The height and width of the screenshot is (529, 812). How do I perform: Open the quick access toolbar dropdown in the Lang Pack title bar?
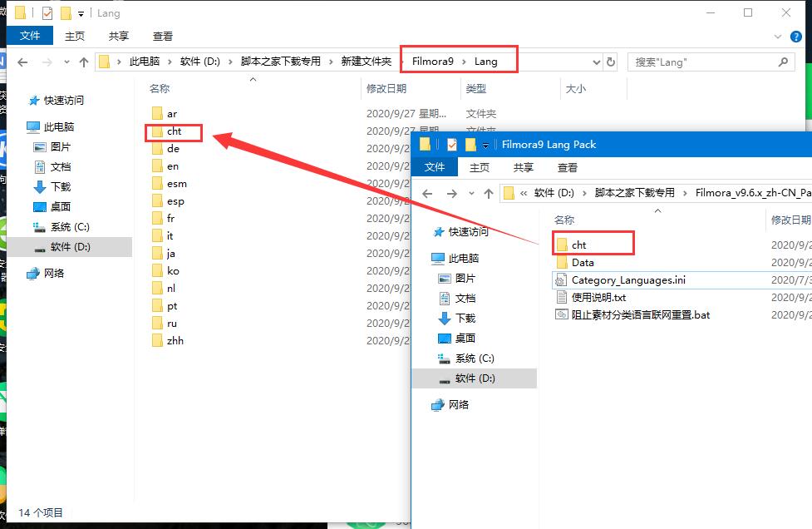point(485,145)
